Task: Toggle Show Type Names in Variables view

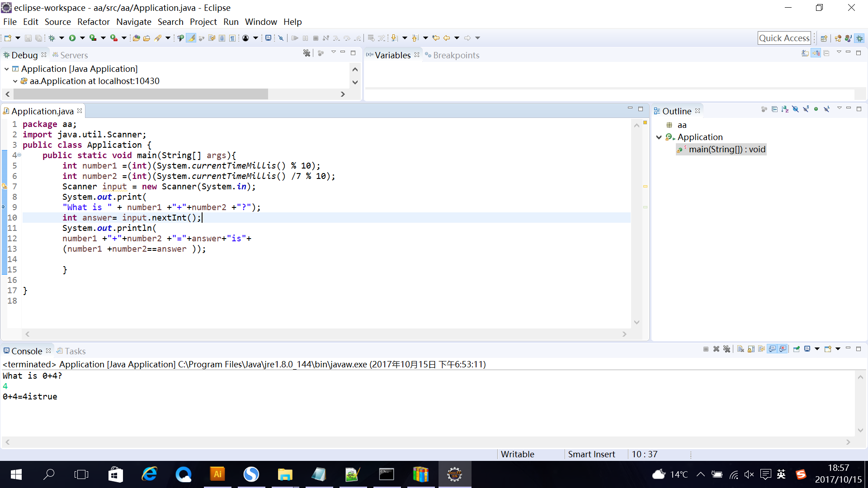Action: pos(805,53)
